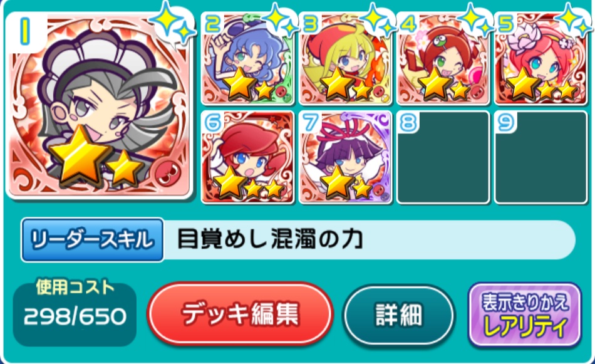Tap empty deck slot 9
Screen dimensions: 595x364
(541, 157)
